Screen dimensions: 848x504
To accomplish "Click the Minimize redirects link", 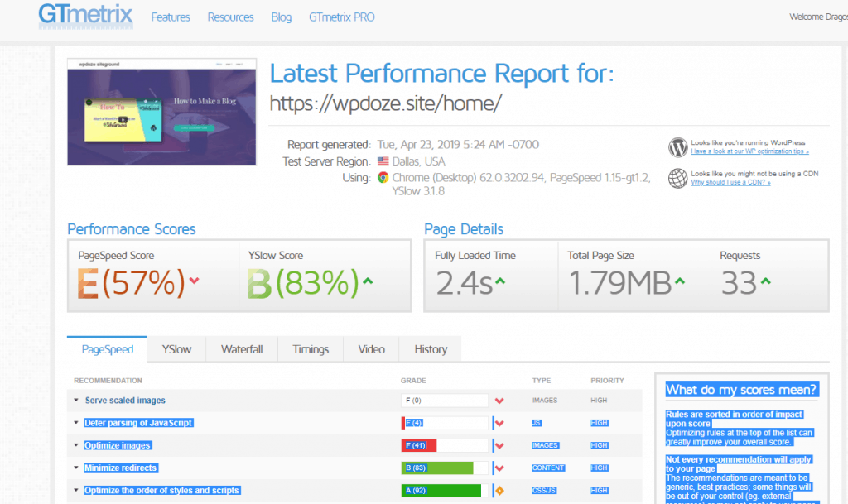I will pos(121,468).
